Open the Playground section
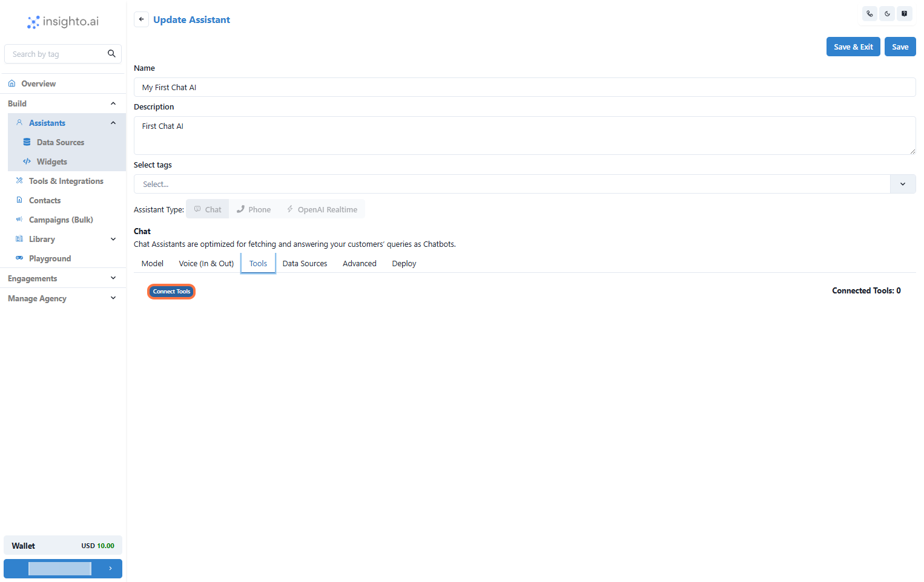The width and height of the screenshot is (924, 582). click(x=49, y=258)
